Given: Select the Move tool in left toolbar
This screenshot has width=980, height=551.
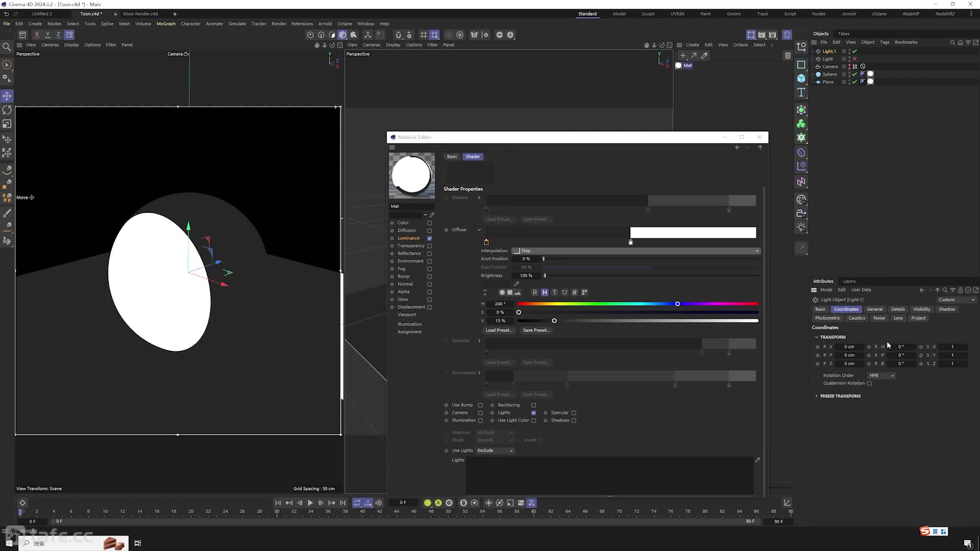Looking at the screenshot, I should coord(7,96).
